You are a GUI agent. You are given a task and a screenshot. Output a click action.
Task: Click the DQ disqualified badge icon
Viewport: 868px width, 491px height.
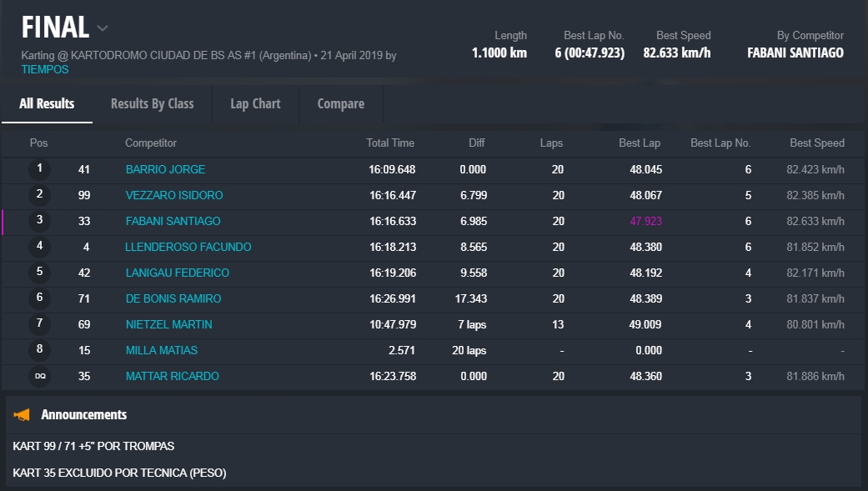(x=39, y=376)
